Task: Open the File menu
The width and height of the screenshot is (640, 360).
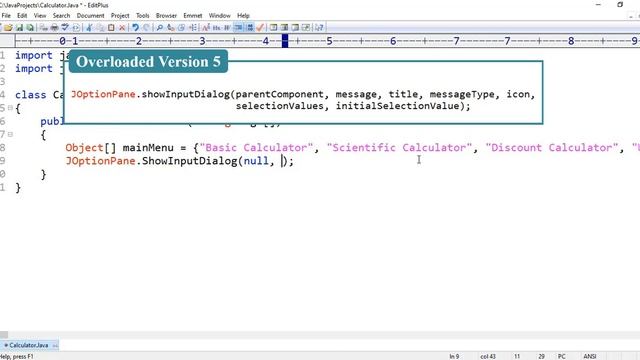Action: [x=6, y=16]
